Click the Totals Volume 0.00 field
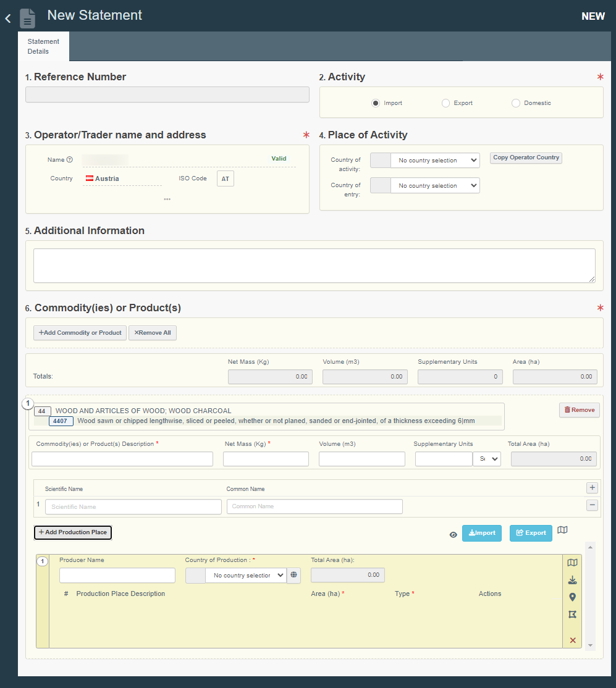 click(x=365, y=377)
